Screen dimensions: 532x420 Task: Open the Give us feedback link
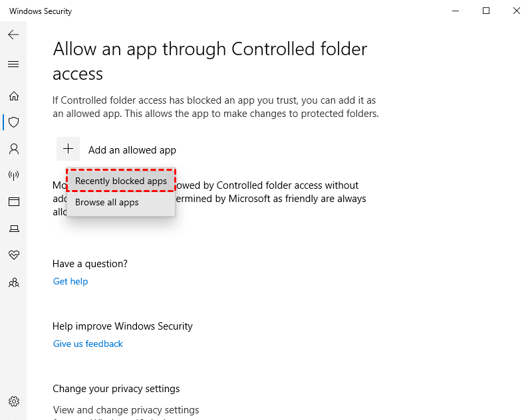(88, 344)
